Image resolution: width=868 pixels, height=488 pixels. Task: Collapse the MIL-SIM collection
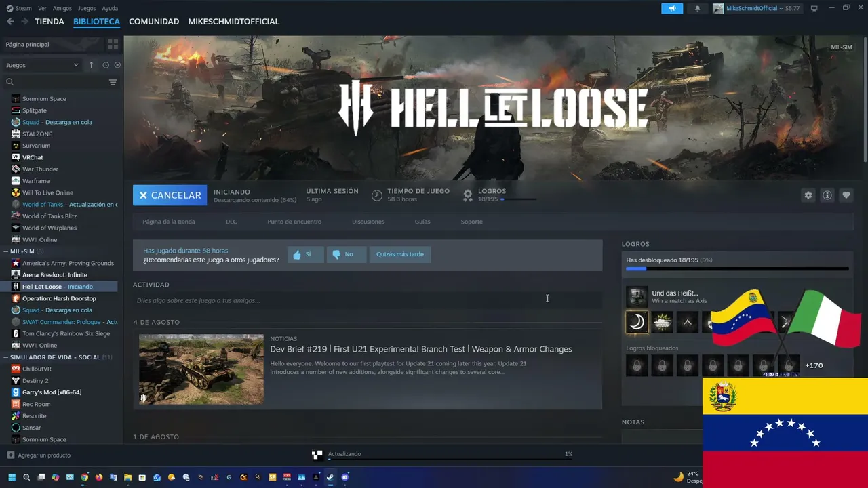[x=7, y=251]
